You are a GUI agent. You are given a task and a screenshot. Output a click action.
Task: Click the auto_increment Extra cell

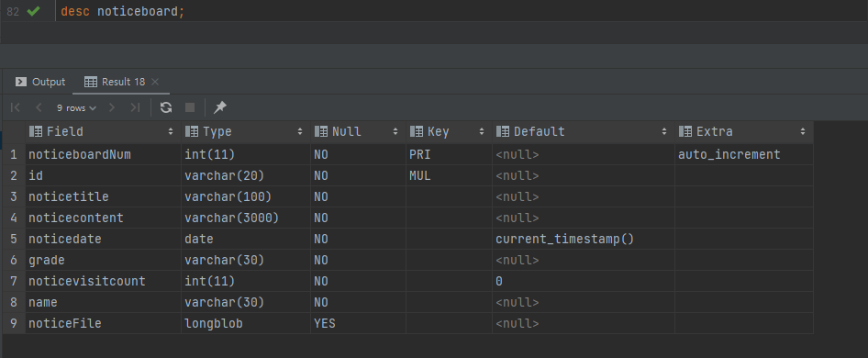pos(744,154)
